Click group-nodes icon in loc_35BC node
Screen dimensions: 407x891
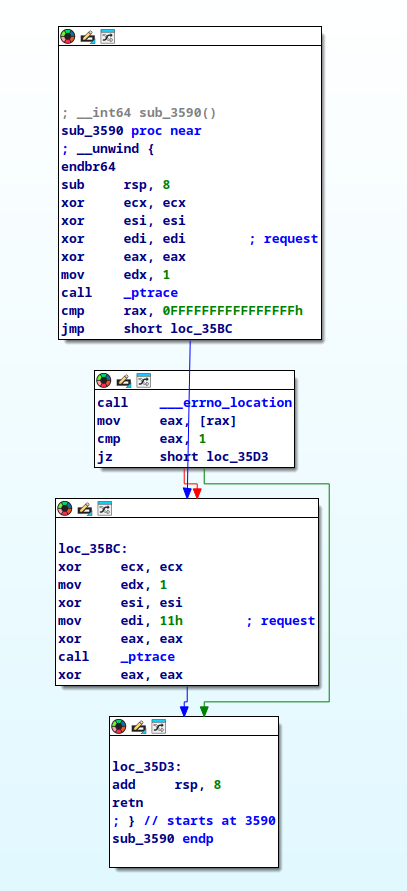(105, 509)
